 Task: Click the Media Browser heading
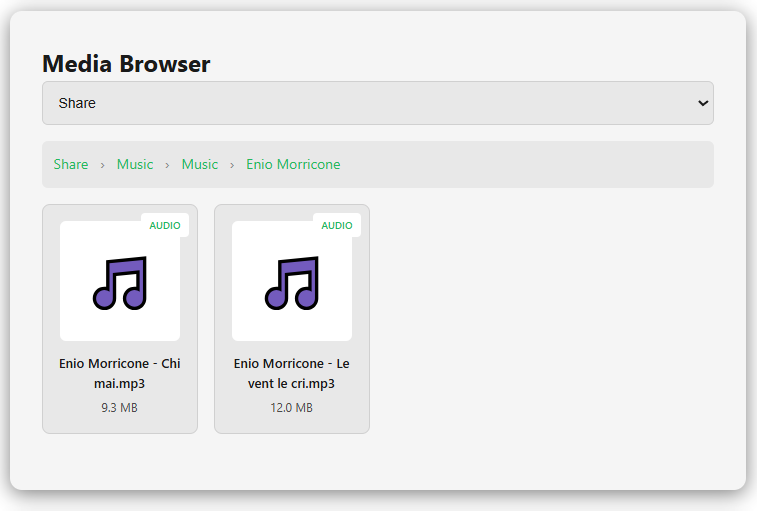pos(126,64)
